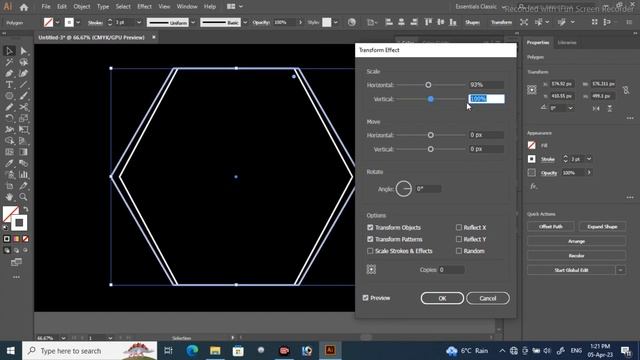Open the fx effects icon in Appearance
Viewport: 640px width, 360px height.
533,187
